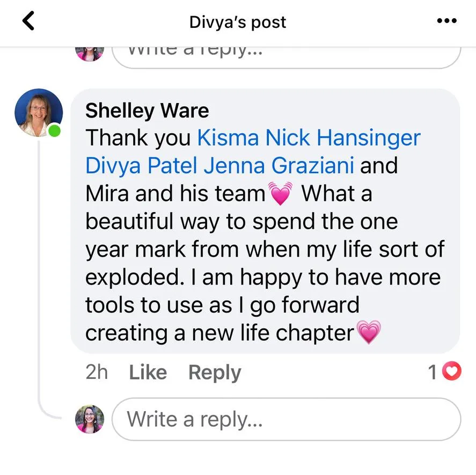
Task: Tap the growing pink heart emoji after chapter
Action: (x=369, y=332)
